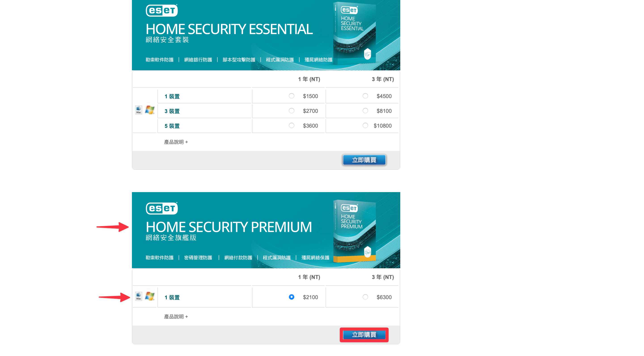Image resolution: width=644 pixels, height=356 pixels.
Task: Select Essential 3 devices 1 year $2700 option
Action: click(292, 111)
